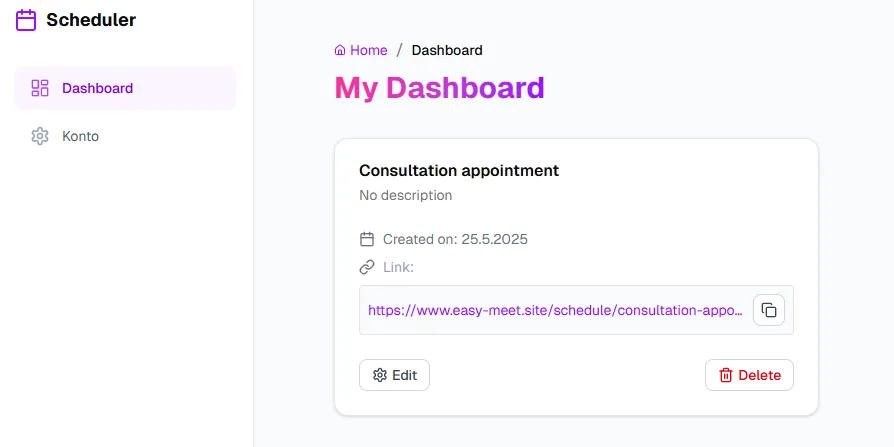
Task: Click the gear icon on Edit button
Action: [x=380, y=375]
